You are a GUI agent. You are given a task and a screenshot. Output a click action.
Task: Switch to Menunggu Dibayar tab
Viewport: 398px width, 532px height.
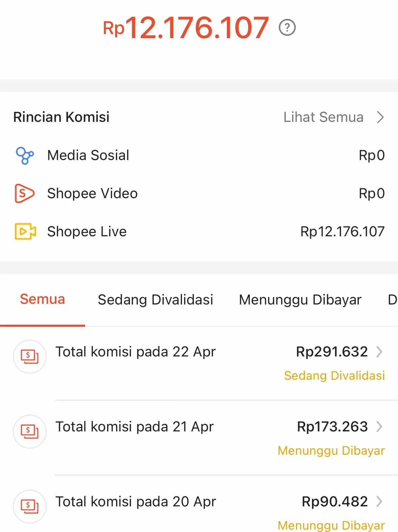pos(300,300)
